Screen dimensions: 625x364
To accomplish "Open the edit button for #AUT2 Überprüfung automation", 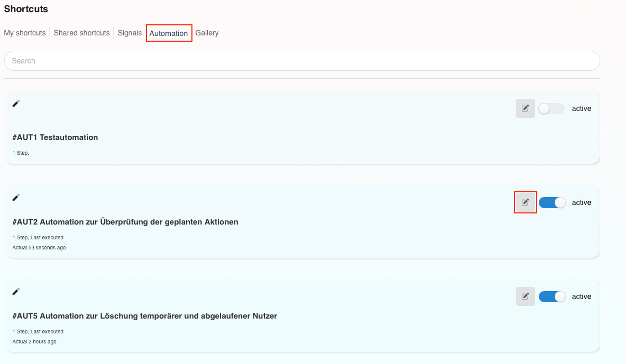I will 526,202.
